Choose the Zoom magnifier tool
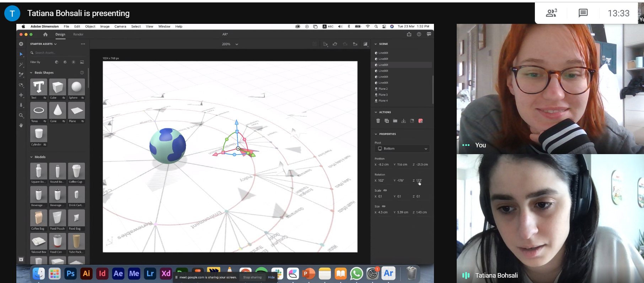644x283 pixels. [21, 115]
